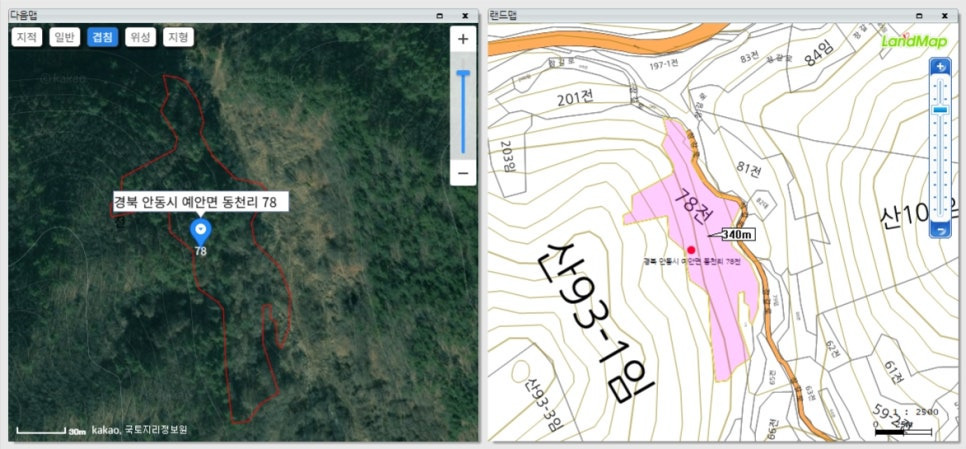
Task: Click LandMap zoom slider handle
Action: [x=940, y=110]
